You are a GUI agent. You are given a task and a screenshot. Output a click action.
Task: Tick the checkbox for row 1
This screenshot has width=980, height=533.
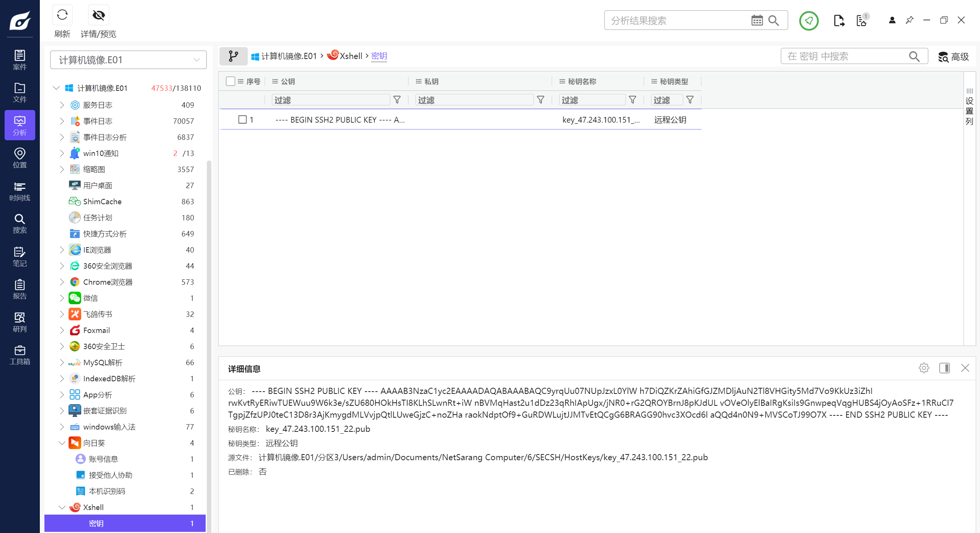(x=242, y=120)
